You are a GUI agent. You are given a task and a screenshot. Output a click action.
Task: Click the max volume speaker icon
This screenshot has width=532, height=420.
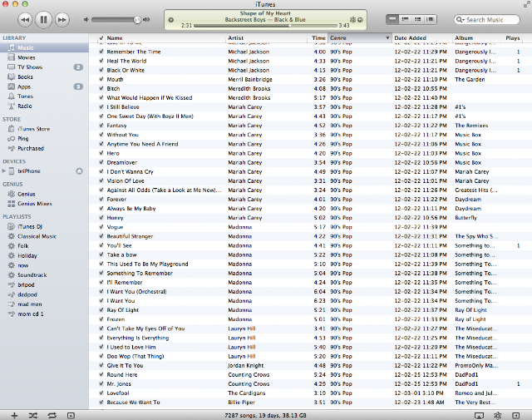pyautogui.click(x=146, y=20)
